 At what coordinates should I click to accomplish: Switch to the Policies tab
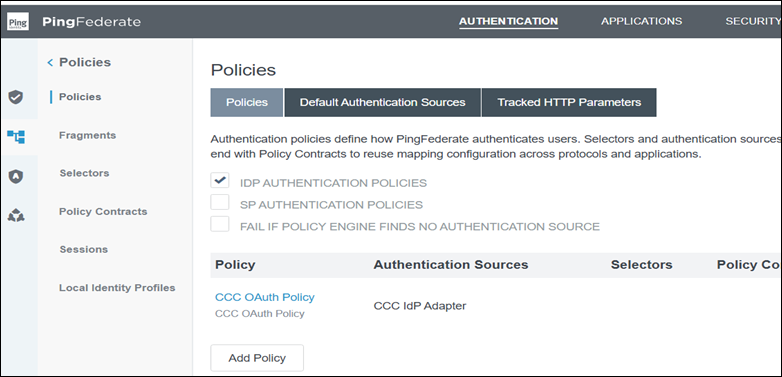pyautogui.click(x=247, y=102)
